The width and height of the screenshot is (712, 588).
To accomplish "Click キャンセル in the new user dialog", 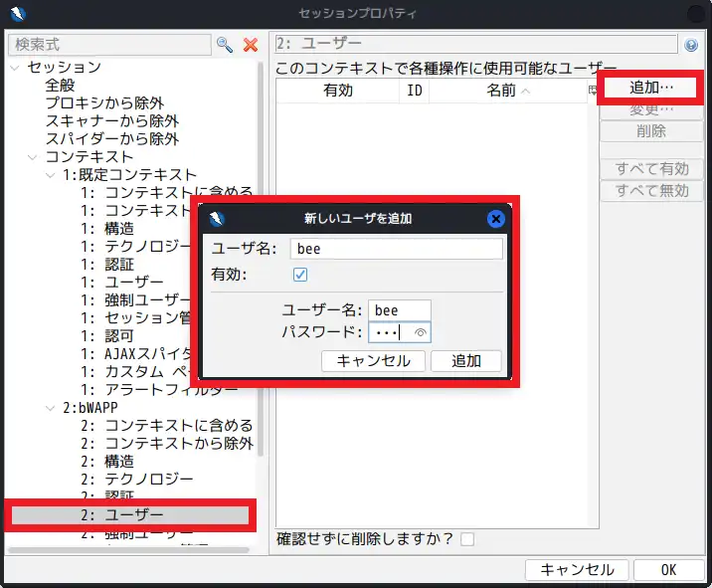I will coord(373,361).
